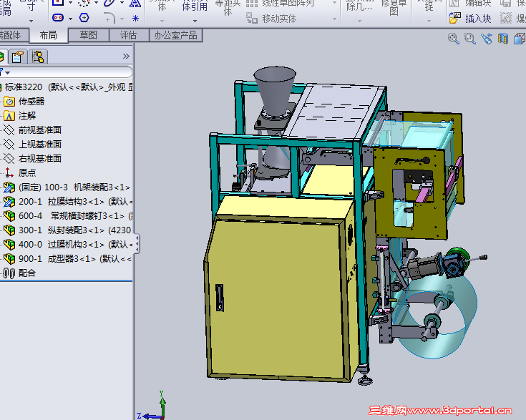Zoom to fit the model view
This screenshot has width=526, height=420.
coord(454,39)
